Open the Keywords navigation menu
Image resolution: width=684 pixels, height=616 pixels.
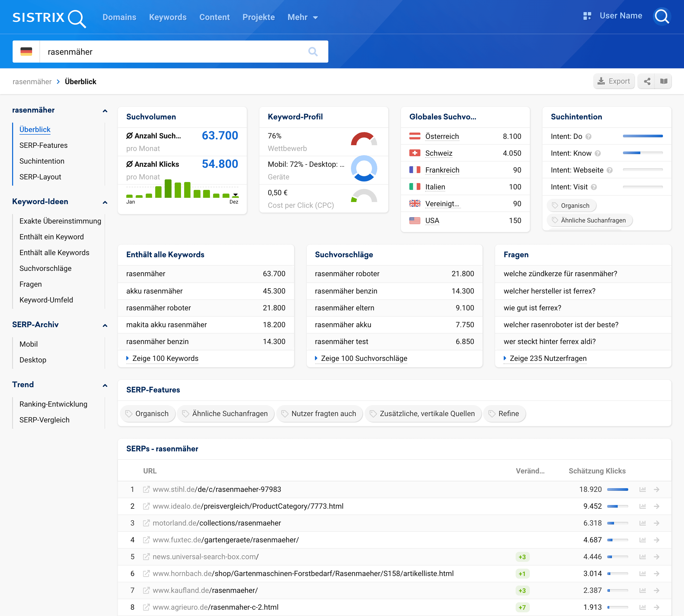point(168,17)
